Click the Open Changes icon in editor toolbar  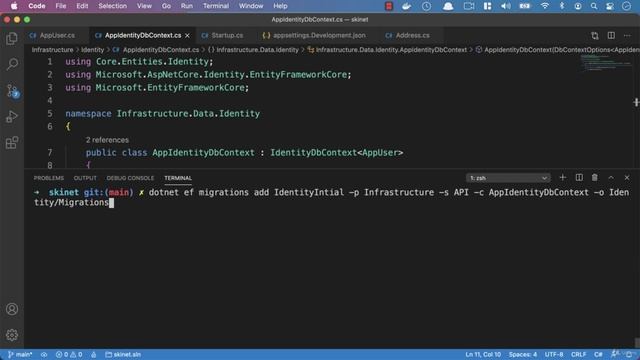(x=595, y=36)
